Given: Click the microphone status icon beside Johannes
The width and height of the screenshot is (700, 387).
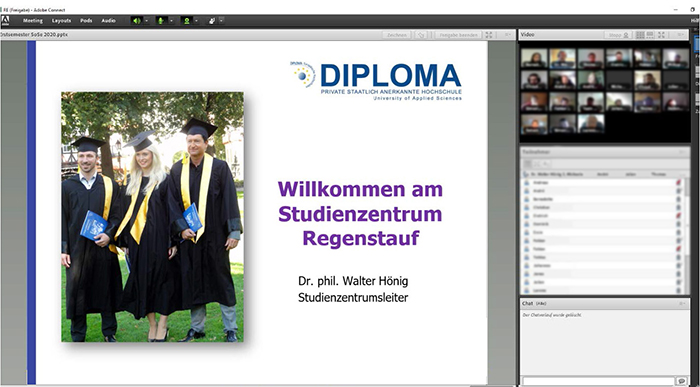Looking at the screenshot, I should (679, 266).
